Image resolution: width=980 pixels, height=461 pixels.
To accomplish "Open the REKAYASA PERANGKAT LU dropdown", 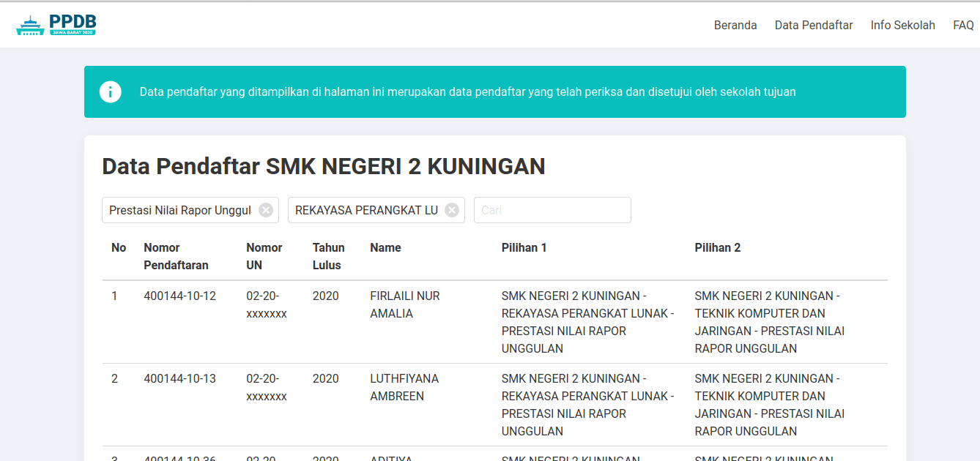I will click(366, 210).
